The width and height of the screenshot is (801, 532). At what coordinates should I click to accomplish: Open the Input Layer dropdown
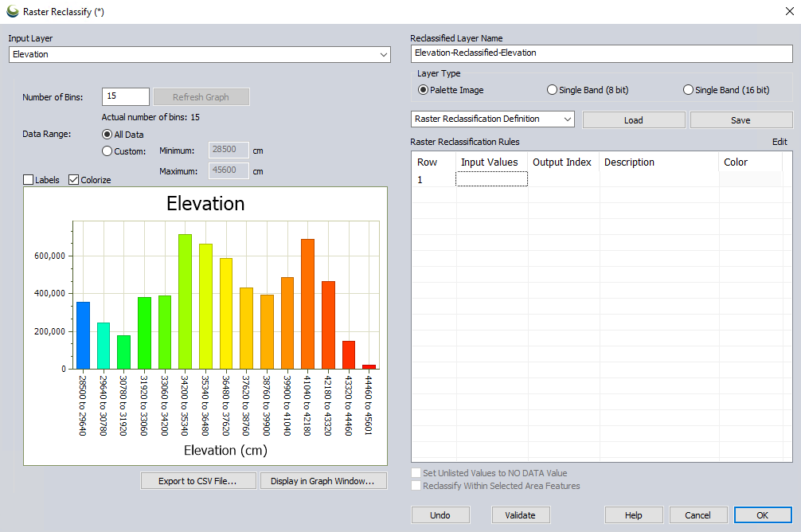(384, 54)
